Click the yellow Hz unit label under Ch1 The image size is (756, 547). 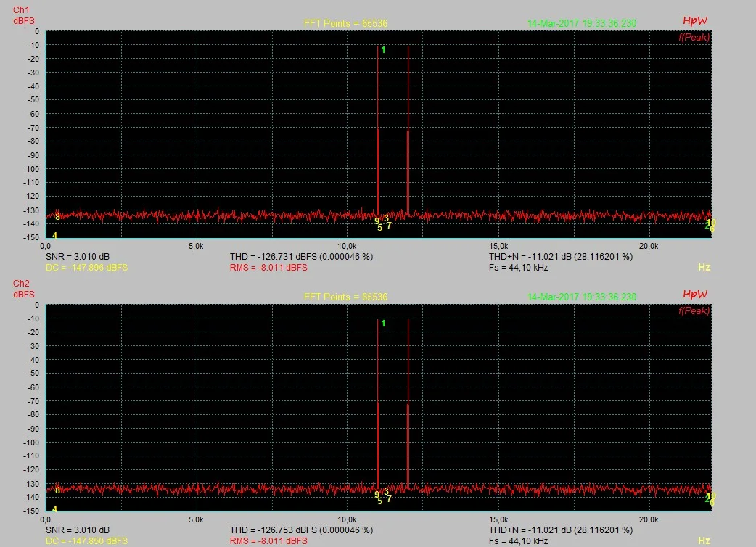[x=704, y=268]
